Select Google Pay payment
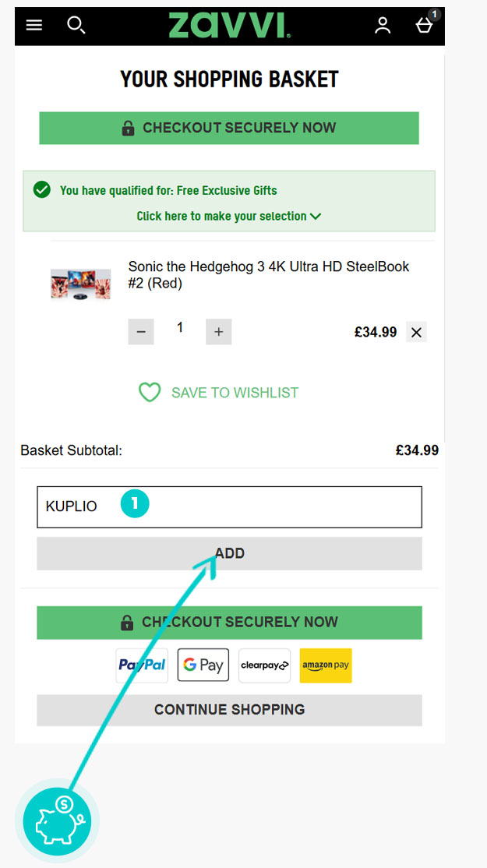The height and width of the screenshot is (868, 487). [203, 665]
